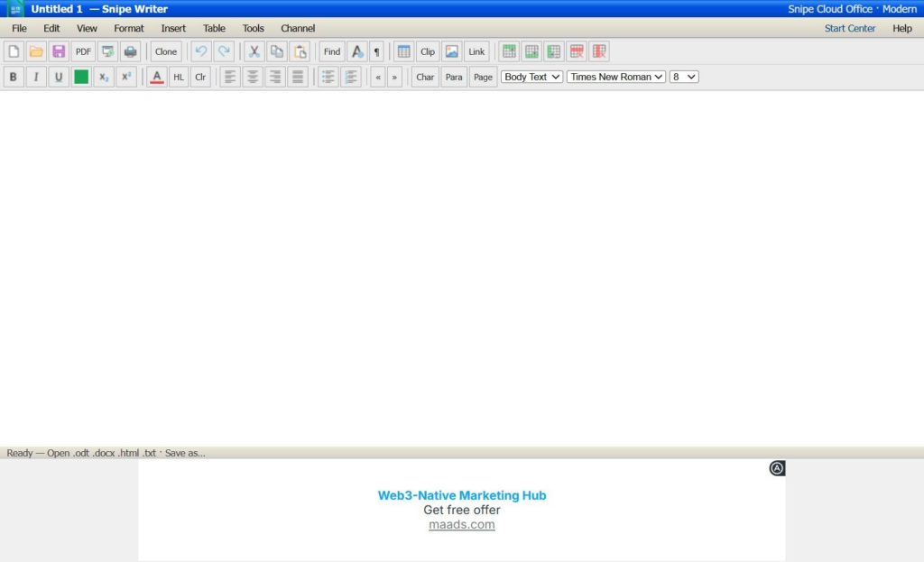Save the document with the floppy disk icon
The width and height of the screenshot is (924, 562).
(x=59, y=51)
